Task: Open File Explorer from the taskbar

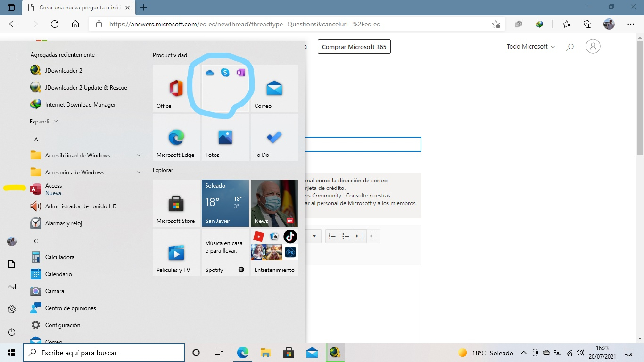Action: click(265, 353)
